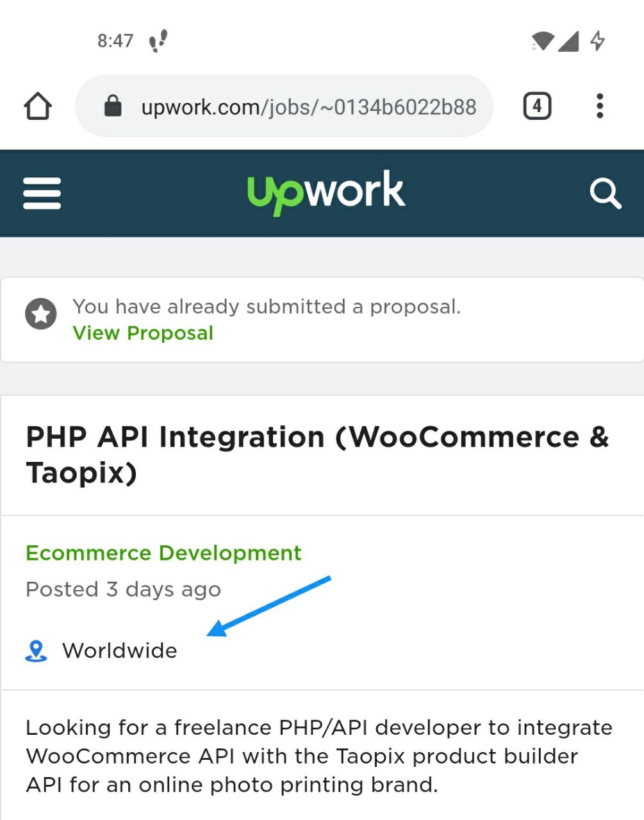Tap the 'Worldwide' location text
The height and width of the screenshot is (820, 644).
[x=120, y=651]
